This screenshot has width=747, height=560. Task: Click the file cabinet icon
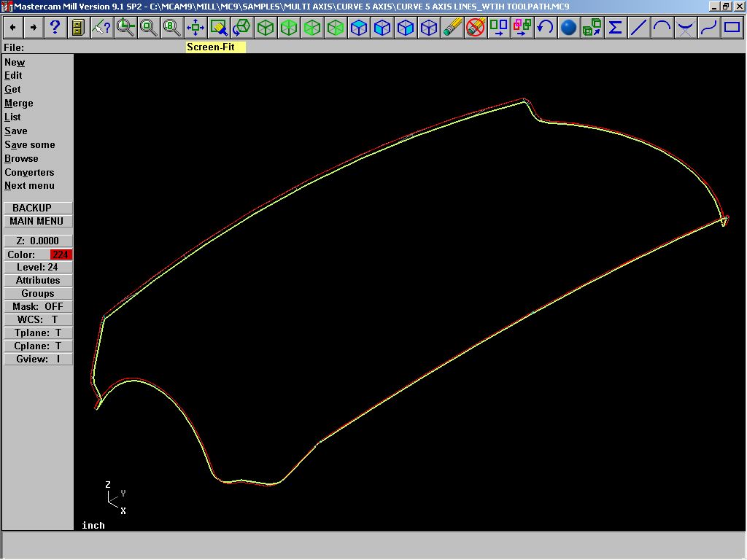(78, 28)
